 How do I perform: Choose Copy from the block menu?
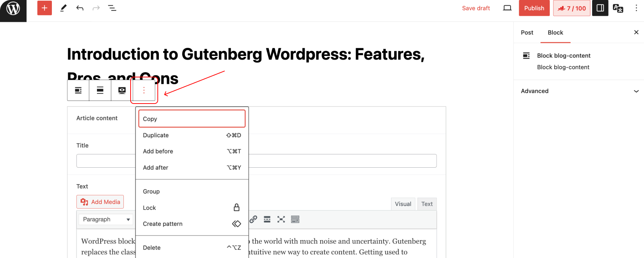tap(192, 119)
